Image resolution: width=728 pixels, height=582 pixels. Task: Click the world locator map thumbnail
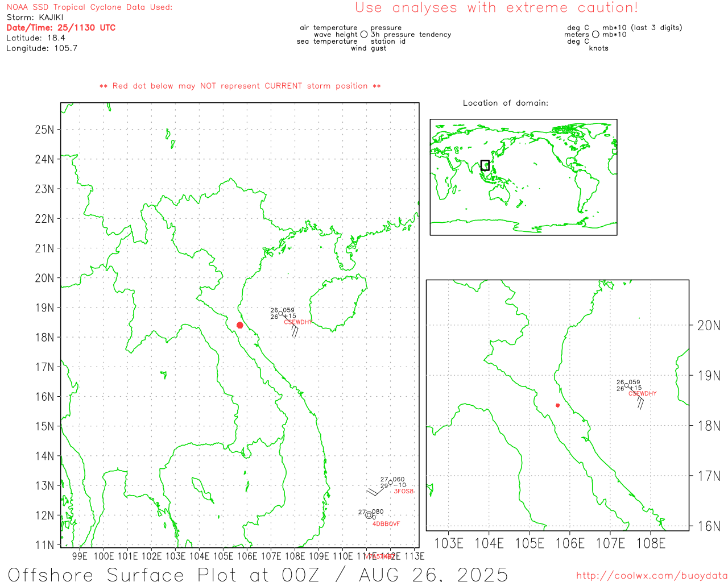click(x=523, y=177)
